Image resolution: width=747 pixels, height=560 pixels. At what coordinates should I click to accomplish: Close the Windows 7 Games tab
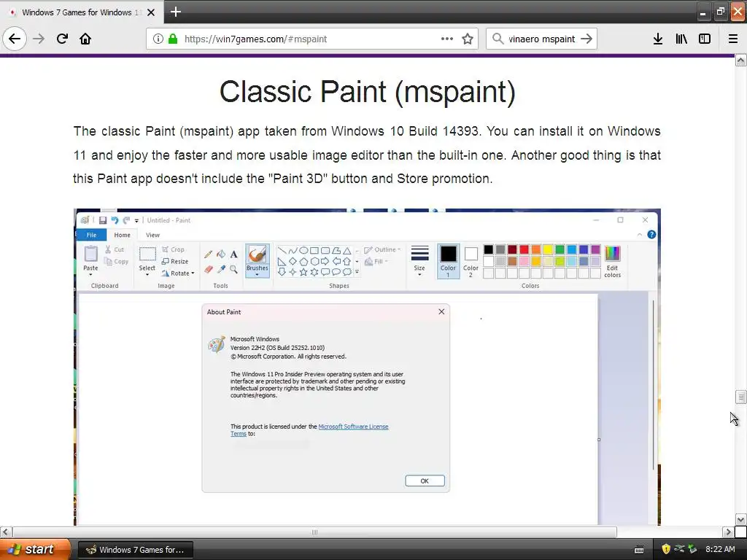(x=151, y=12)
